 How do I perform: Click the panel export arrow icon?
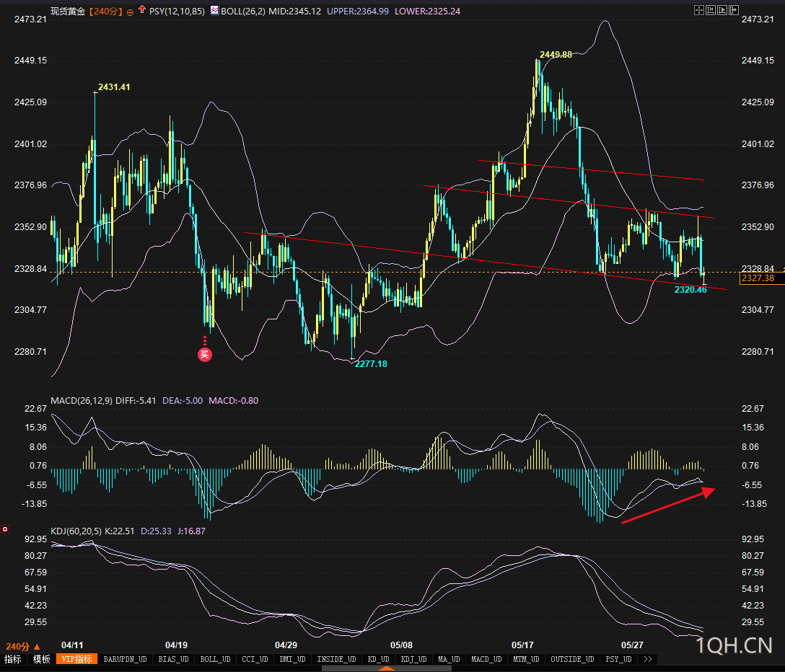pos(734,10)
